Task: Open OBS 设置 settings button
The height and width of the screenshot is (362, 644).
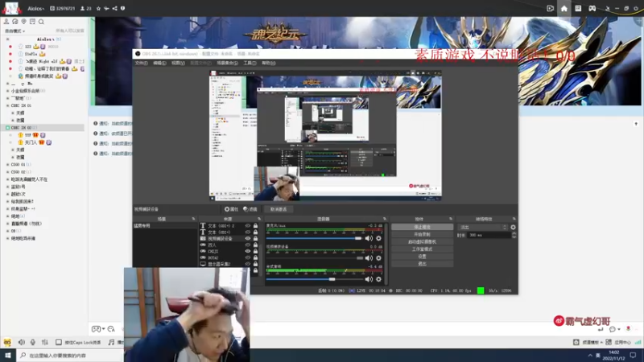Action: click(x=422, y=257)
